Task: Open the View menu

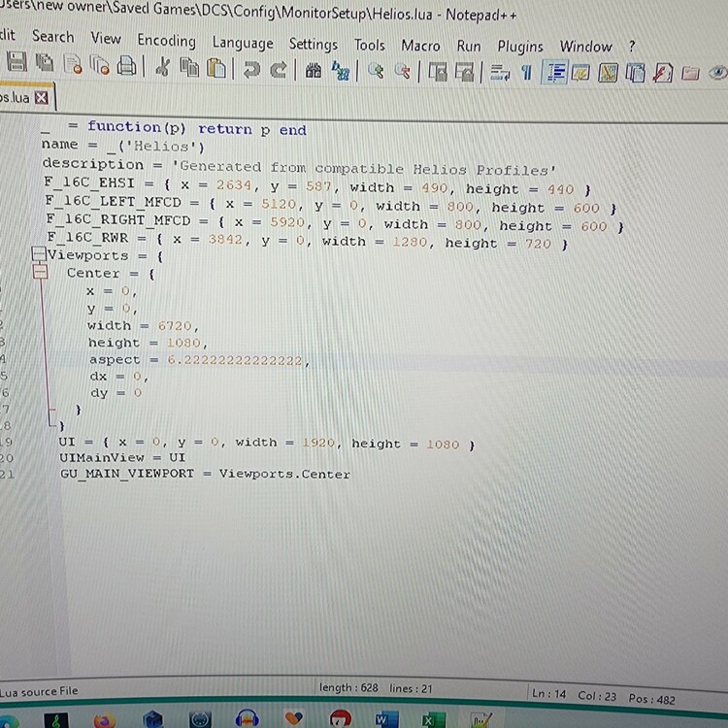Action: [106, 38]
